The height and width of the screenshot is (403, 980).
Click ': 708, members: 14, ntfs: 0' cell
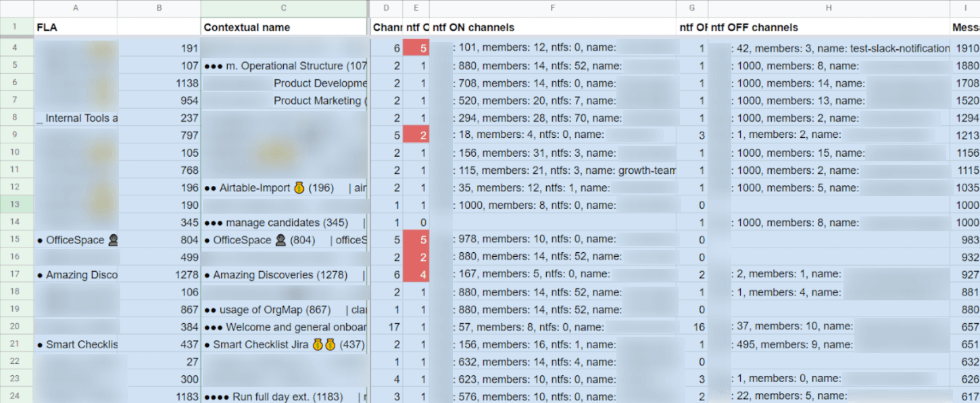(x=553, y=83)
